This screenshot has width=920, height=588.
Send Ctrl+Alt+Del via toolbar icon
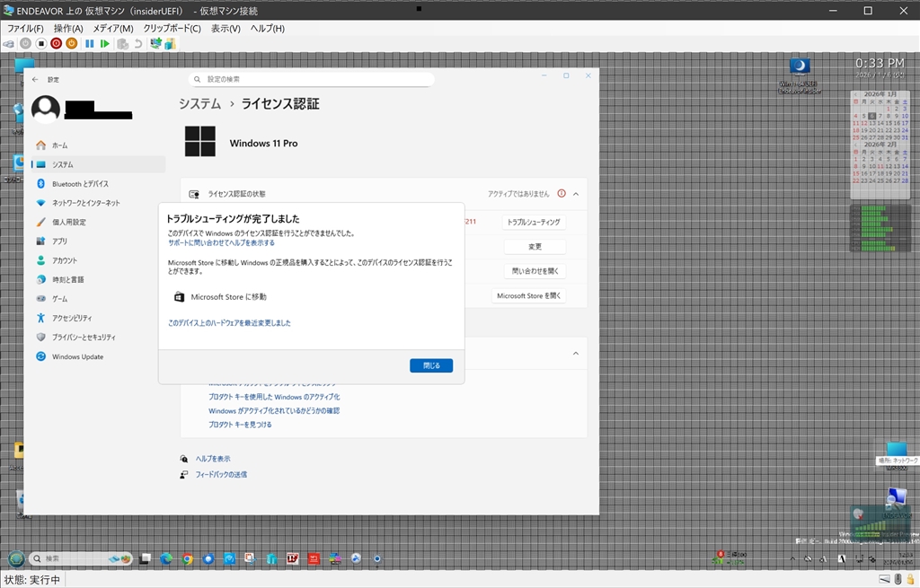coord(9,44)
